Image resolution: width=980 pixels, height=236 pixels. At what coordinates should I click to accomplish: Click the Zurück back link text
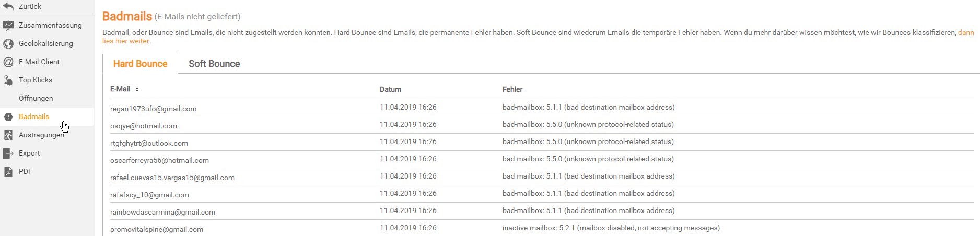tap(30, 6)
